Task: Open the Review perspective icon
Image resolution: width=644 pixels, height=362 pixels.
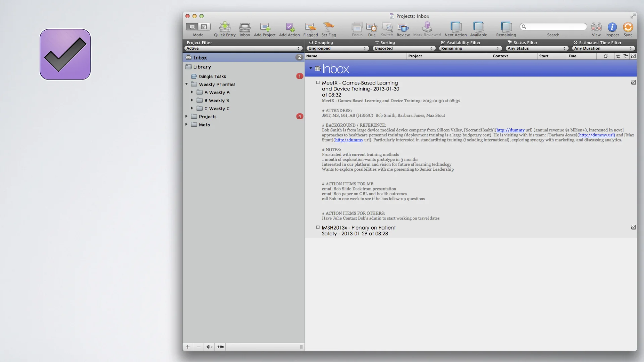Action: pyautogui.click(x=403, y=27)
